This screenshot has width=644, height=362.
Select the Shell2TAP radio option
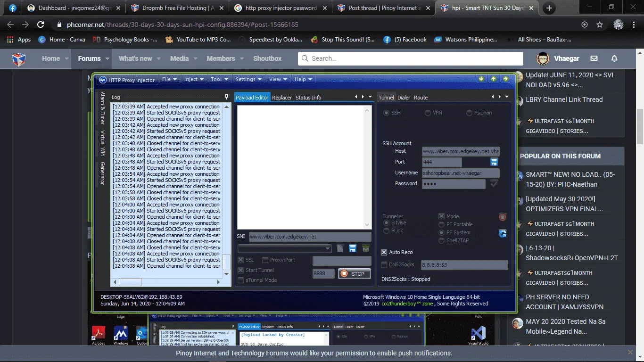(x=442, y=240)
